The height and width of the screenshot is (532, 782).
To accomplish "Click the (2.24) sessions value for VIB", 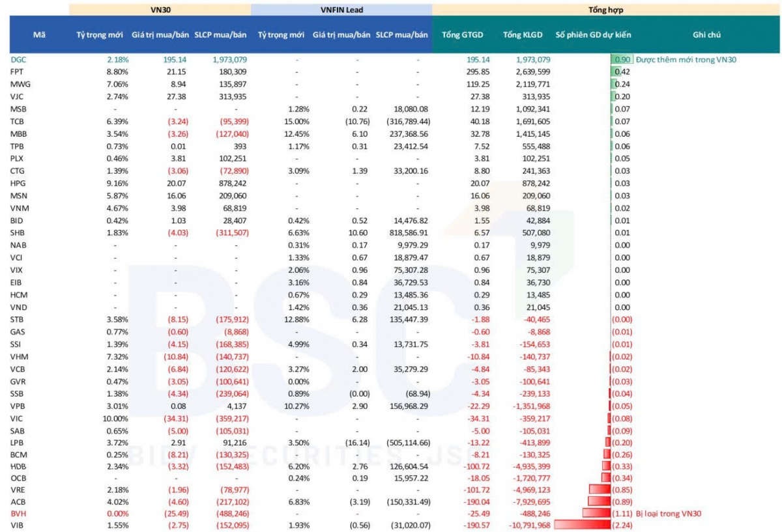I will click(622, 525).
